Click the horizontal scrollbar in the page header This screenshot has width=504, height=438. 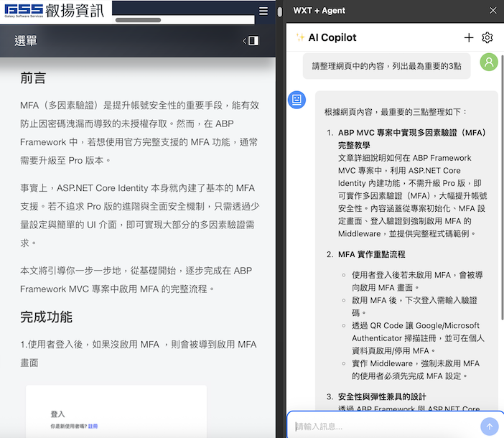(x=139, y=20)
